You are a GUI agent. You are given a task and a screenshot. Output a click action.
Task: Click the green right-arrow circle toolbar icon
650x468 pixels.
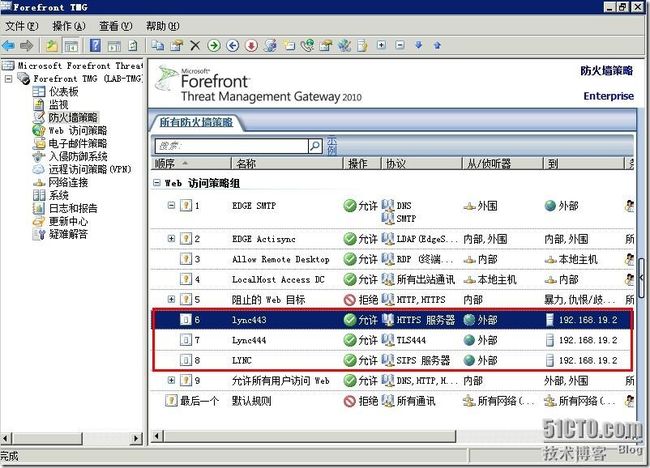coord(214,45)
